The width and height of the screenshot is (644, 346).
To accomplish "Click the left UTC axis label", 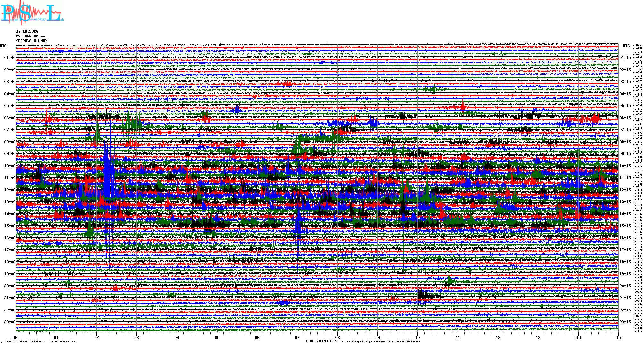I will [x=3, y=46].
